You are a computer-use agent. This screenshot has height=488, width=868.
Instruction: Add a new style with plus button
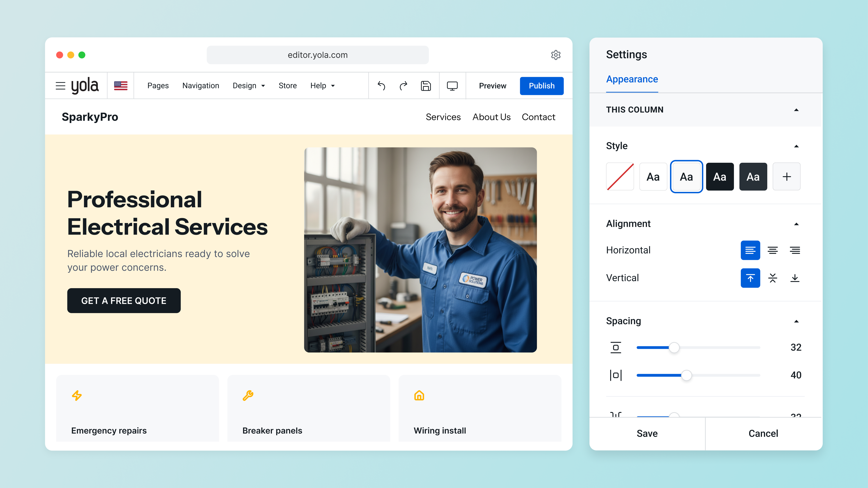[x=786, y=176]
